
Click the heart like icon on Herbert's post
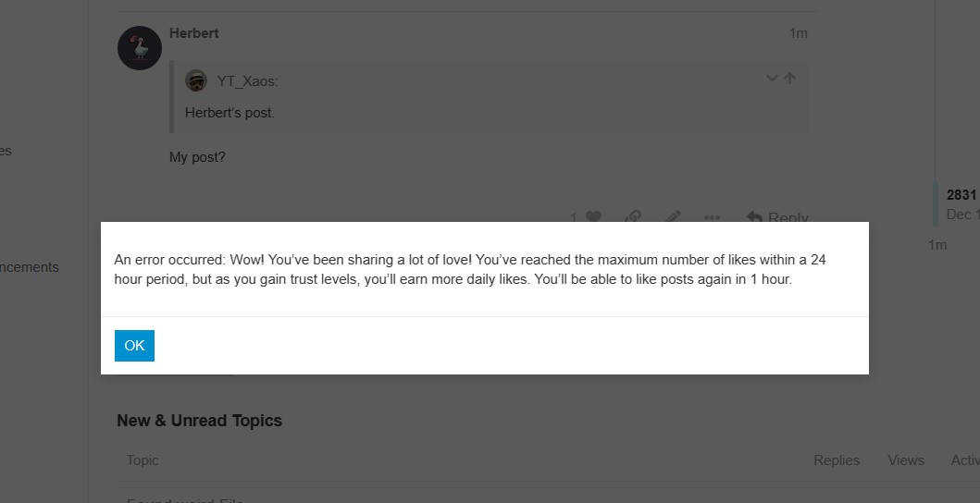pos(593,216)
